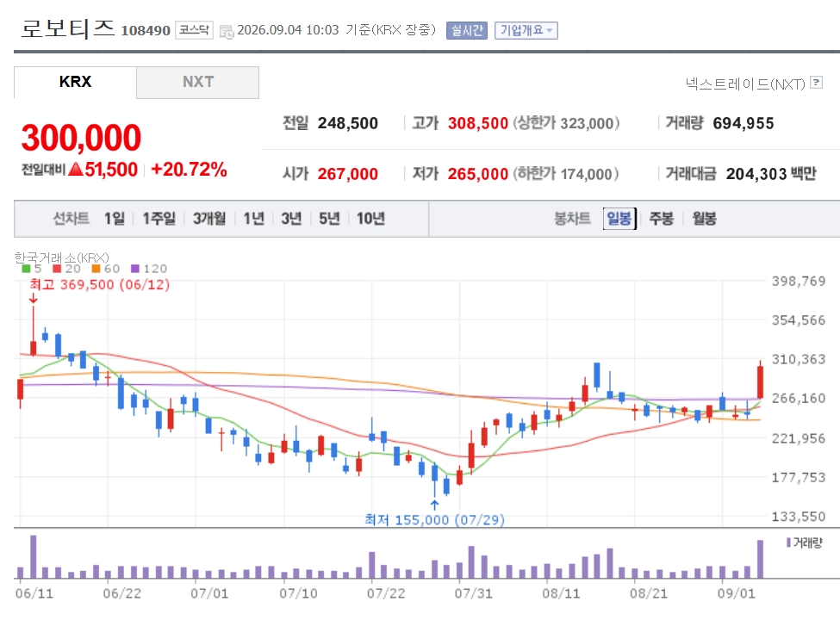This screenshot has width=840, height=620.
Task: Expand the 기업개요 dropdown
Action: 526,30
